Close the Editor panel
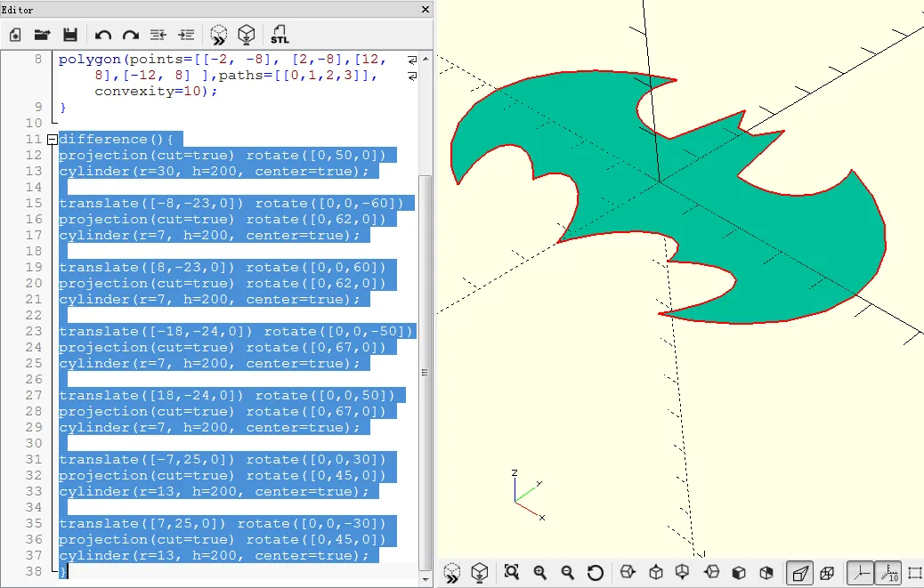Viewport: 924px width, 588px height. pos(426,10)
